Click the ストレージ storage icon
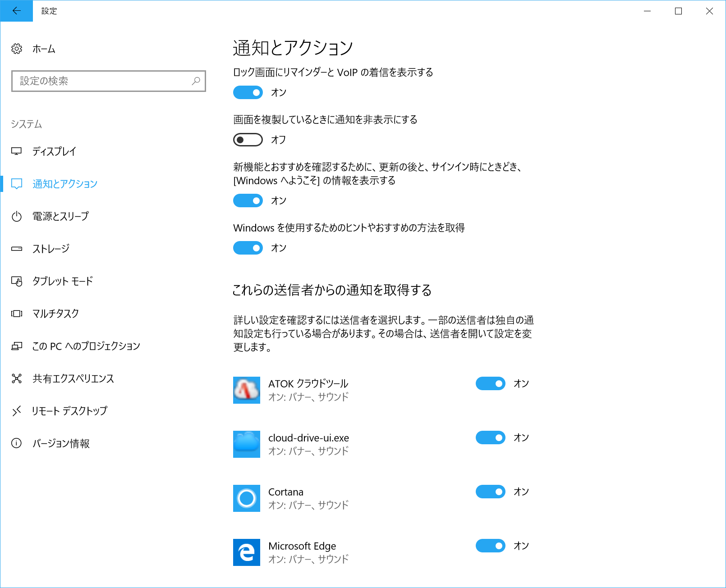The width and height of the screenshot is (726, 588). [17, 249]
